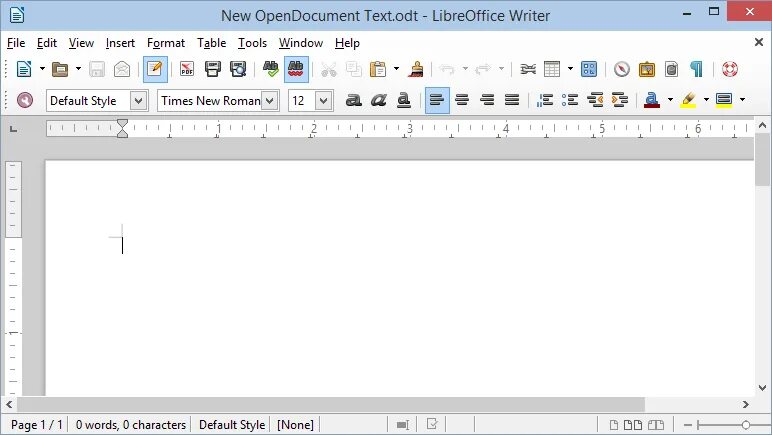Screen dimensions: 772x435
Task: Align text left
Action: tap(437, 100)
